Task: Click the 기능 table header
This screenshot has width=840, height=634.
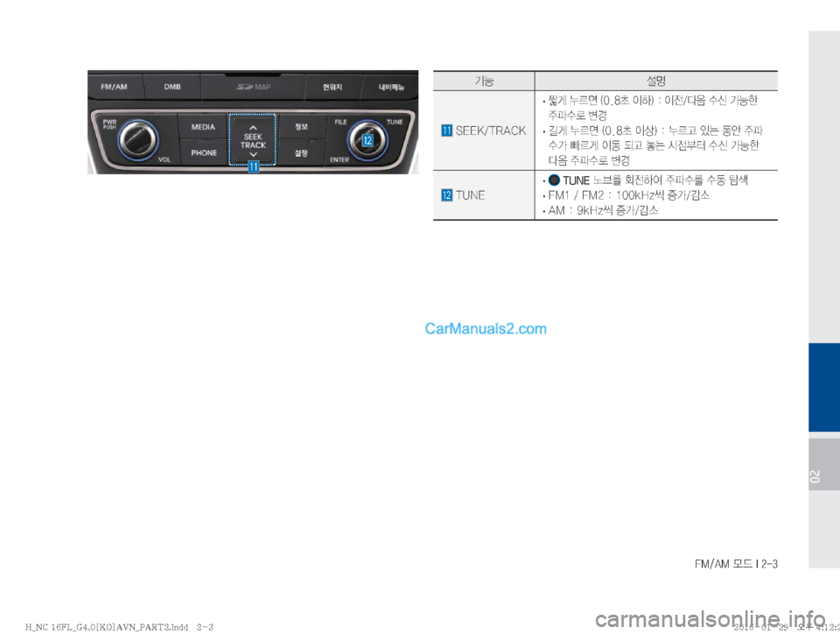Action: click(484, 81)
